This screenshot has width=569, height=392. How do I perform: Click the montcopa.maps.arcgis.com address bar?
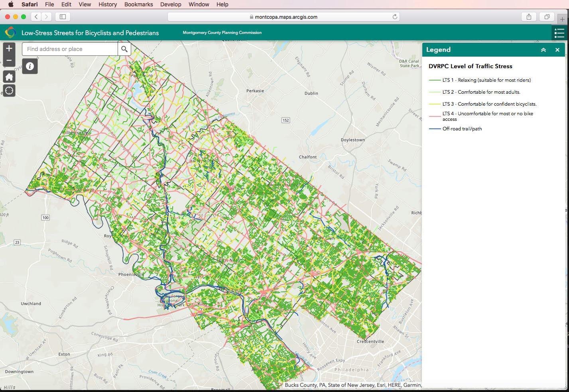click(284, 17)
